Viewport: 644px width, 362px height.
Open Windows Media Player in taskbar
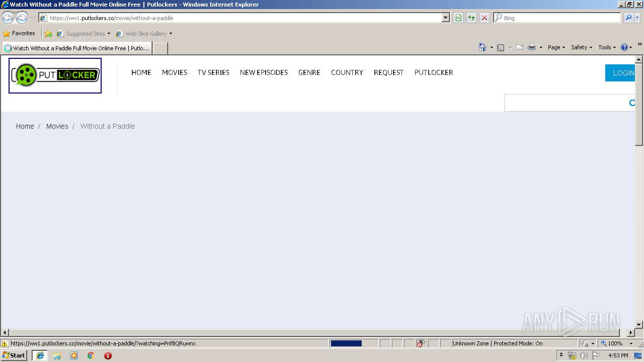pos(74,355)
